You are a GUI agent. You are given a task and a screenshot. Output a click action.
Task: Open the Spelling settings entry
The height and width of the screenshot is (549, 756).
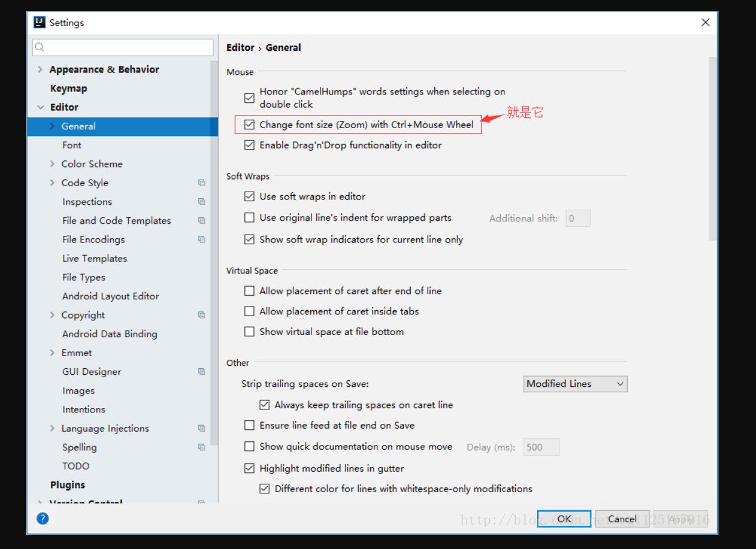(x=79, y=447)
